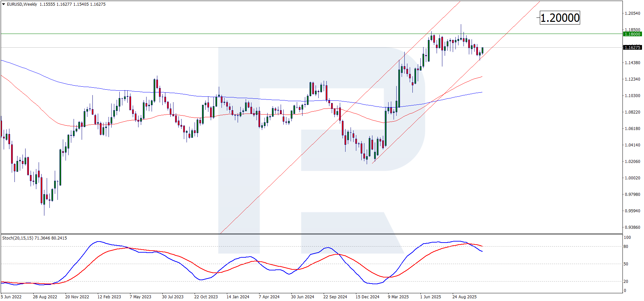Click the black 1.16275 current price tag

[x=632, y=48]
